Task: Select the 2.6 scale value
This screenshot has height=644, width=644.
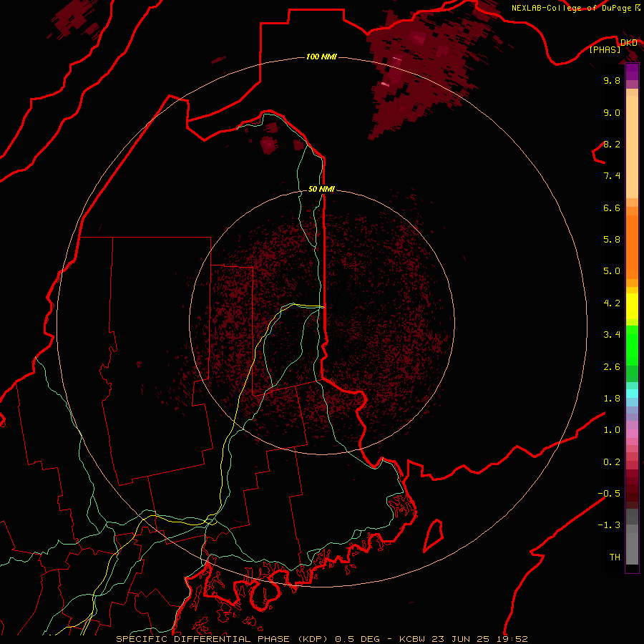Action: coord(612,367)
